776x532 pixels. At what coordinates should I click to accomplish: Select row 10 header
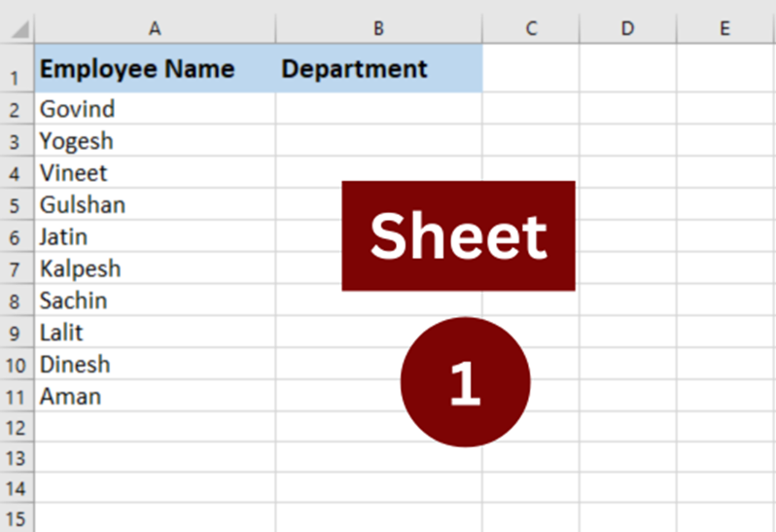tap(17, 364)
